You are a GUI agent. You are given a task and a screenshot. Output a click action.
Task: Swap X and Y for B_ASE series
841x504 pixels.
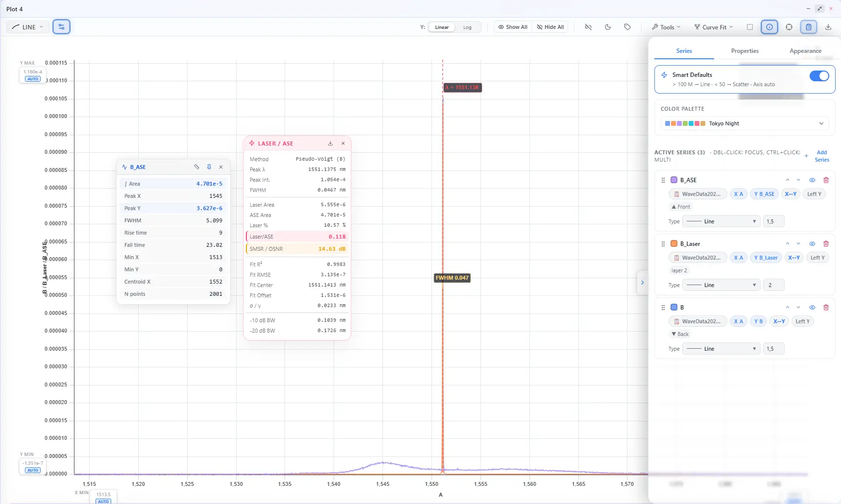(x=791, y=194)
